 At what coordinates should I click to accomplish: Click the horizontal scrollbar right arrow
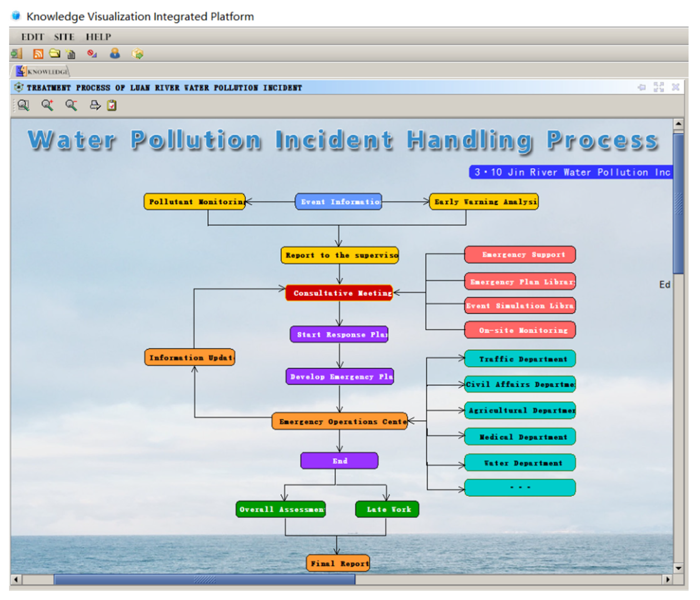pyautogui.click(x=667, y=579)
